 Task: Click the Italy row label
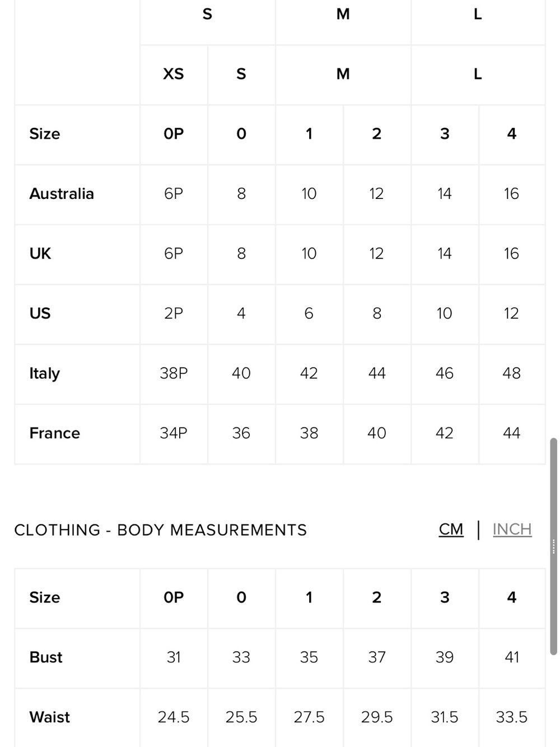[44, 374]
